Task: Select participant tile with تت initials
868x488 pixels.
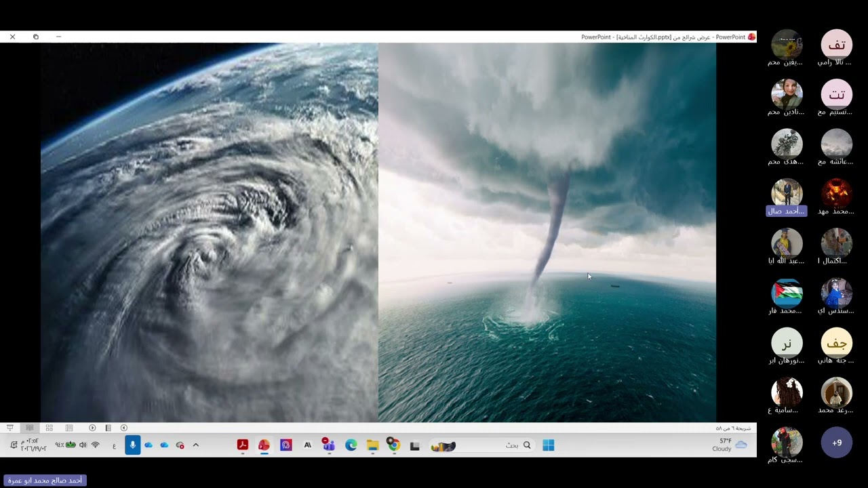Action: pyautogui.click(x=837, y=98)
